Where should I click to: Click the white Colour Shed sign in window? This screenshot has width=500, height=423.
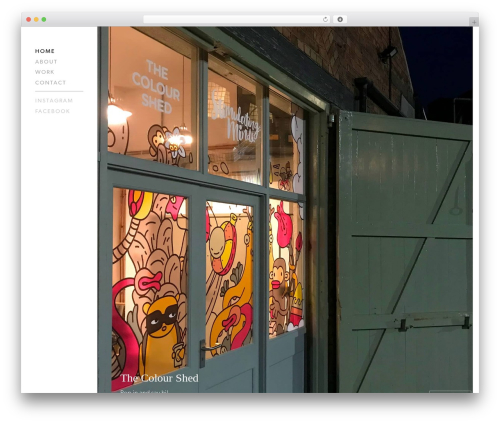click(156, 87)
